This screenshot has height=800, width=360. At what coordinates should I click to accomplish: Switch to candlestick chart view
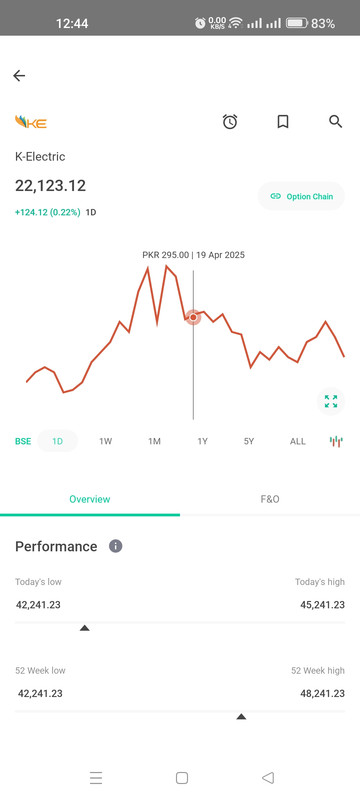tap(336, 441)
